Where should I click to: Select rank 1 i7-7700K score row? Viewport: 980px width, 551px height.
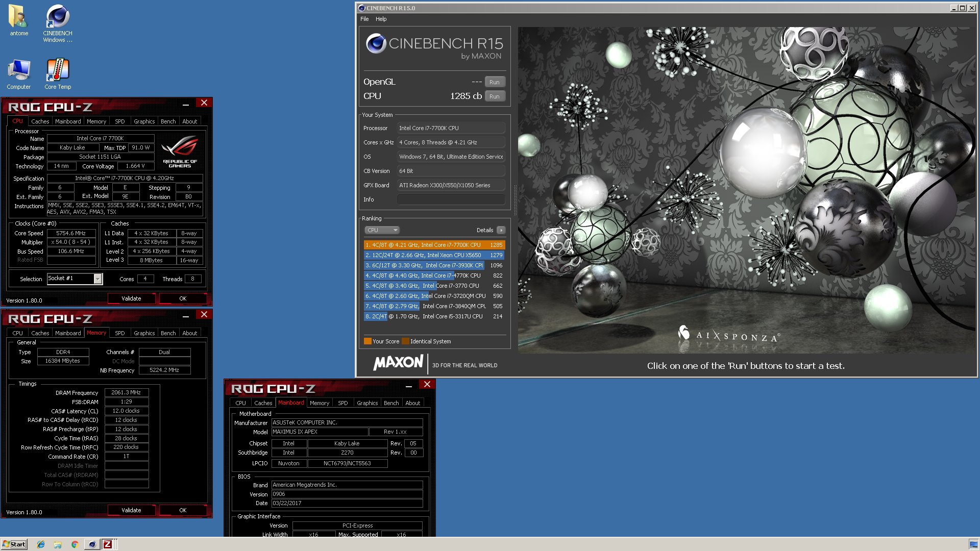tap(434, 245)
